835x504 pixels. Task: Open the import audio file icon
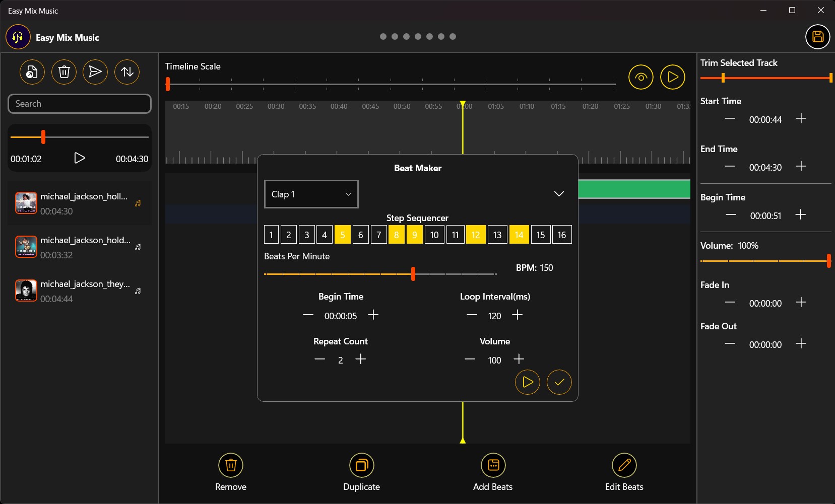32,72
